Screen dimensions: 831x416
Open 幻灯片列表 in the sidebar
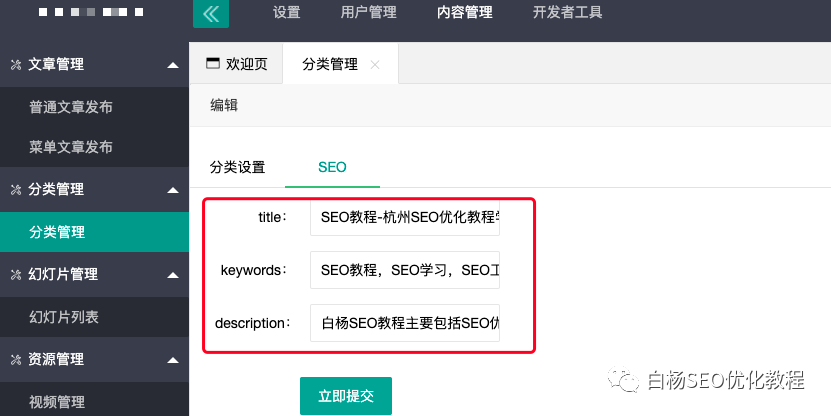coord(64,317)
